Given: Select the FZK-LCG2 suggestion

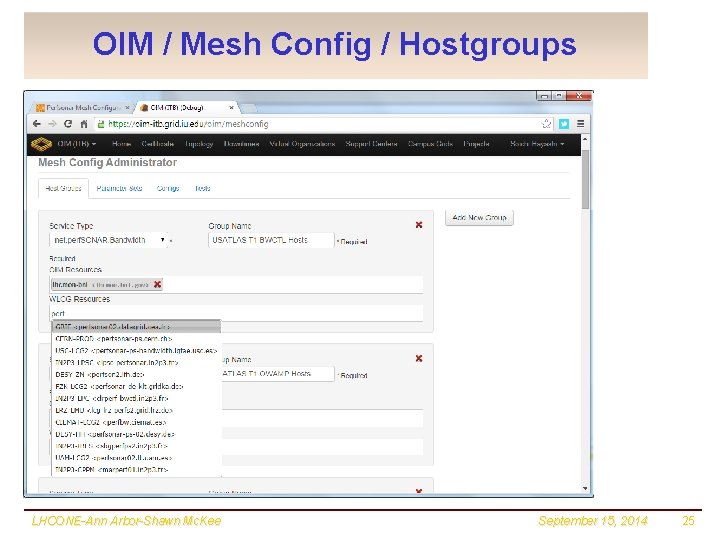Looking at the screenshot, I should pyautogui.click(x=136, y=387).
